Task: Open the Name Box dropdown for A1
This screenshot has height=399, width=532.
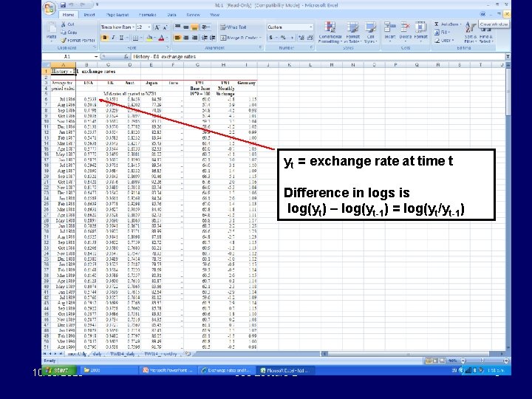Action: click(96, 57)
